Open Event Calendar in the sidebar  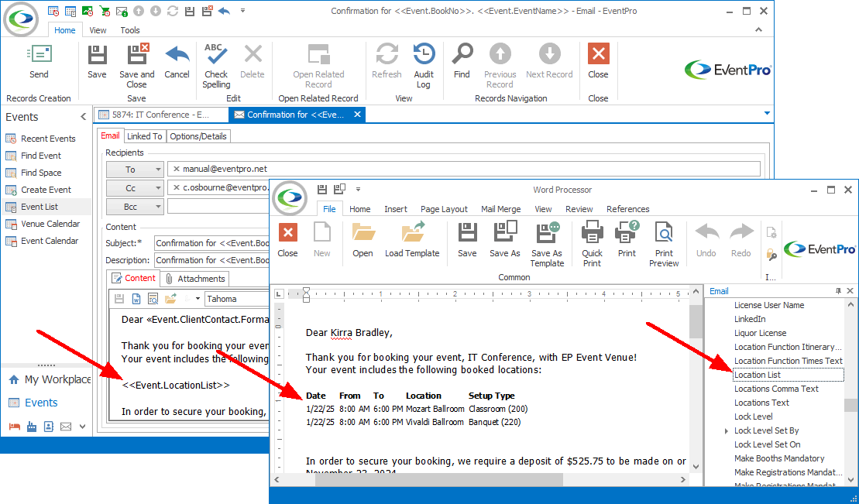(50, 241)
